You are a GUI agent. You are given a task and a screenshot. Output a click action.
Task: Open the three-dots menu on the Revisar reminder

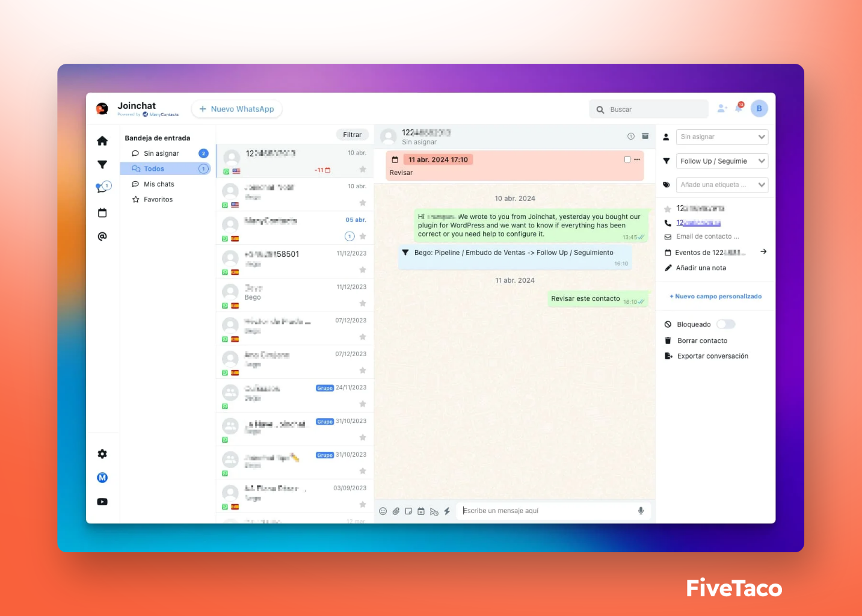coord(637,159)
